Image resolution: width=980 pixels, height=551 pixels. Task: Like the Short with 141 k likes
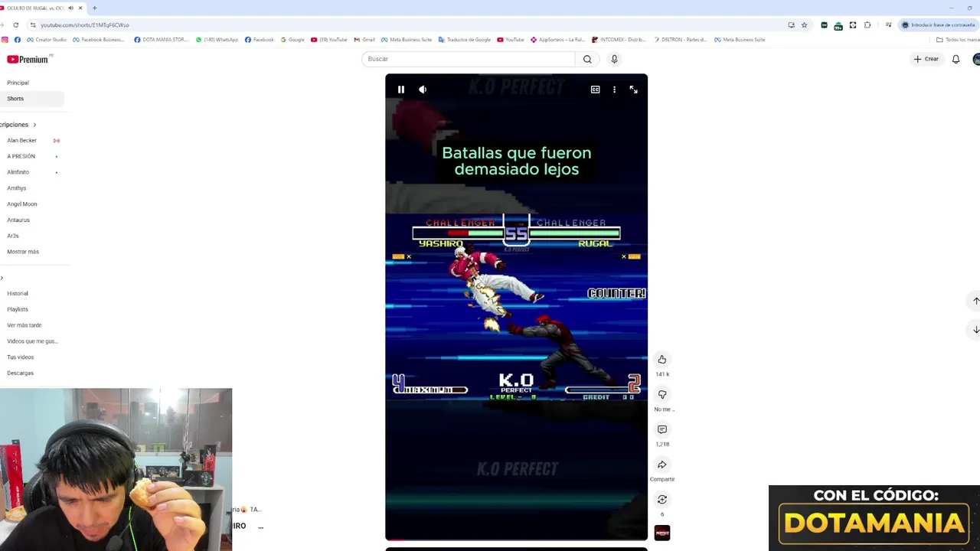662,360
